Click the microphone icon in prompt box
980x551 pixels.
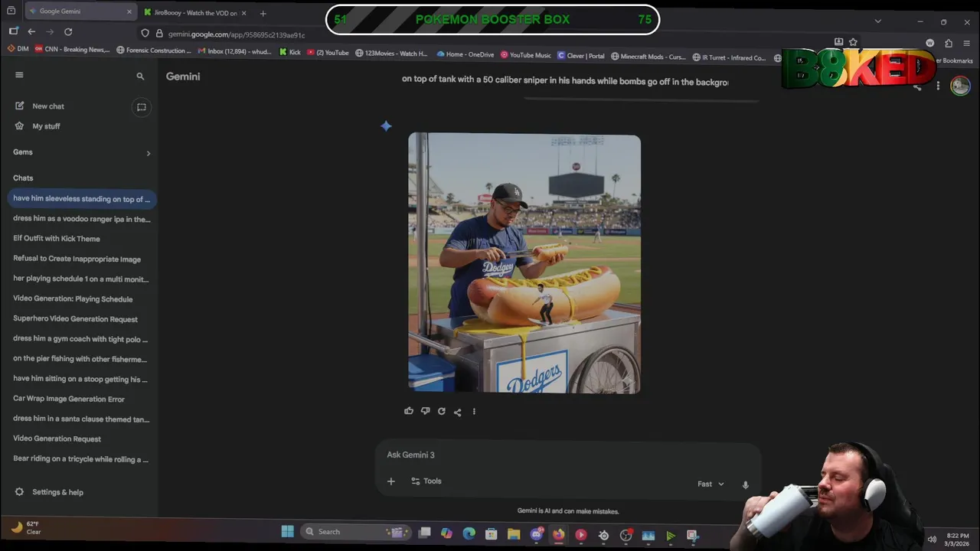pos(745,484)
